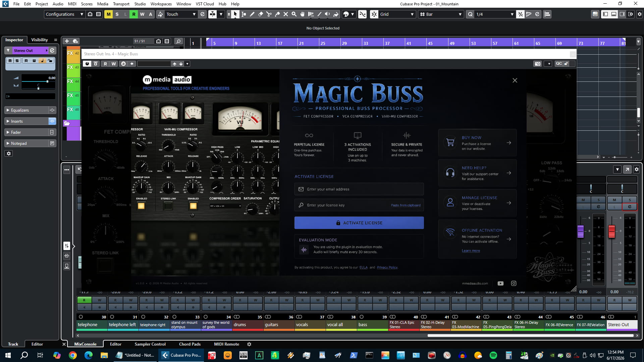Adjust Stereo Out red fader handle
The width and height of the screenshot is (644, 362).
[x=612, y=231]
